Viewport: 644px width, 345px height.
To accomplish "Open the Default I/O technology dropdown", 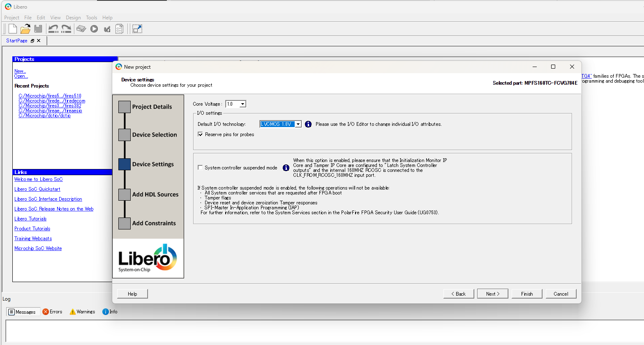I will pyautogui.click(x=298, y=124).
